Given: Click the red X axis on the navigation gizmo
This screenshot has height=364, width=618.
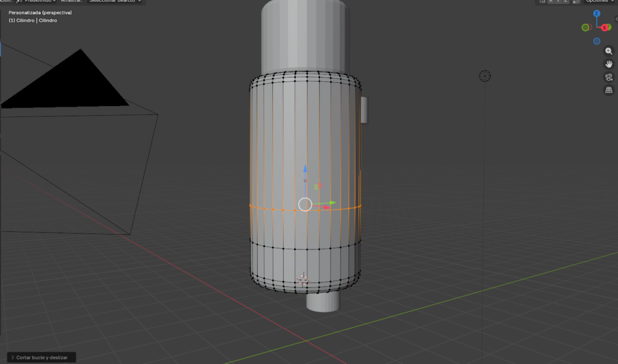Looking at the screenshot, I should tap(605, 27).
